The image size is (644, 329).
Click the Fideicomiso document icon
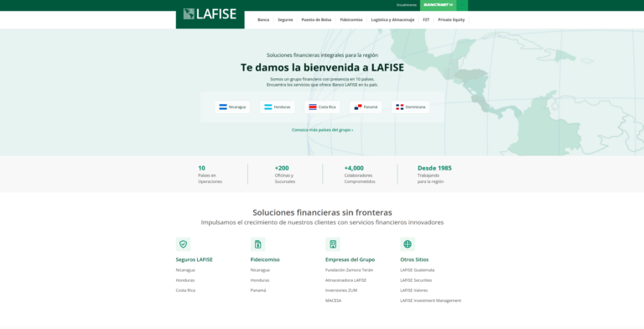pos(258,244)
